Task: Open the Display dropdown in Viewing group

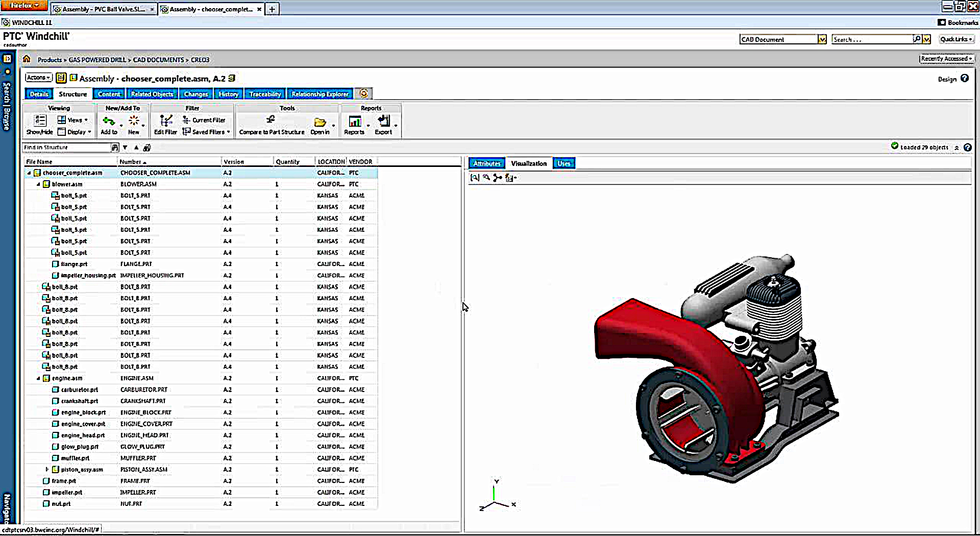Action: (75, 132)
